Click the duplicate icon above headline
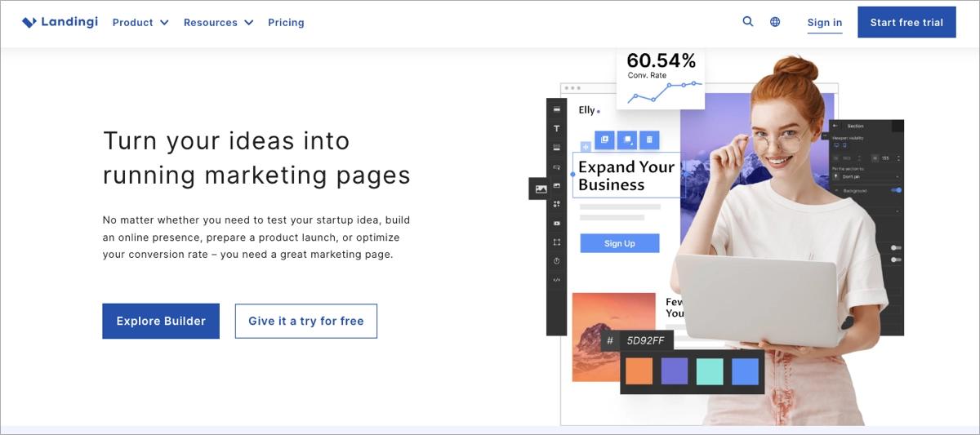This screenshot has height=435, width=980. click(604, 140)
